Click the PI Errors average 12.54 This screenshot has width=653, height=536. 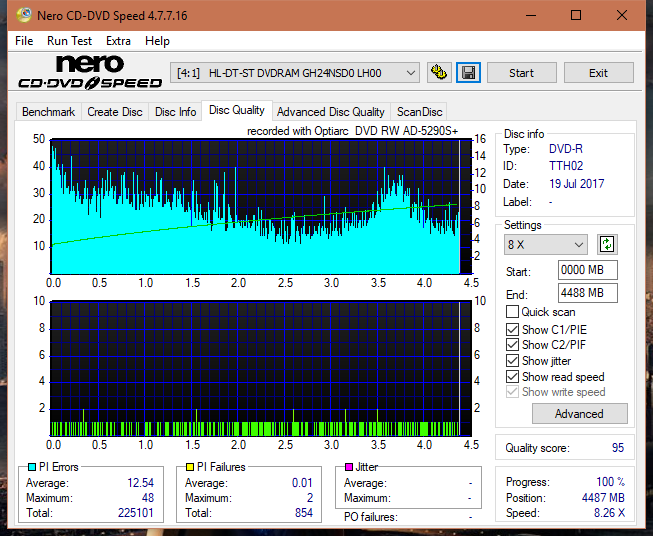(x=140, y=483)
